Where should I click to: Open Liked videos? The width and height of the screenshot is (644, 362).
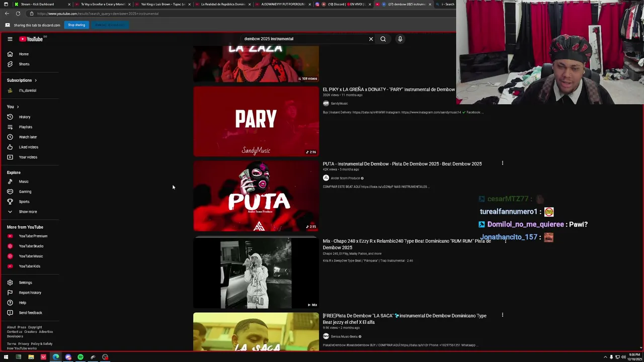point(29,147)
